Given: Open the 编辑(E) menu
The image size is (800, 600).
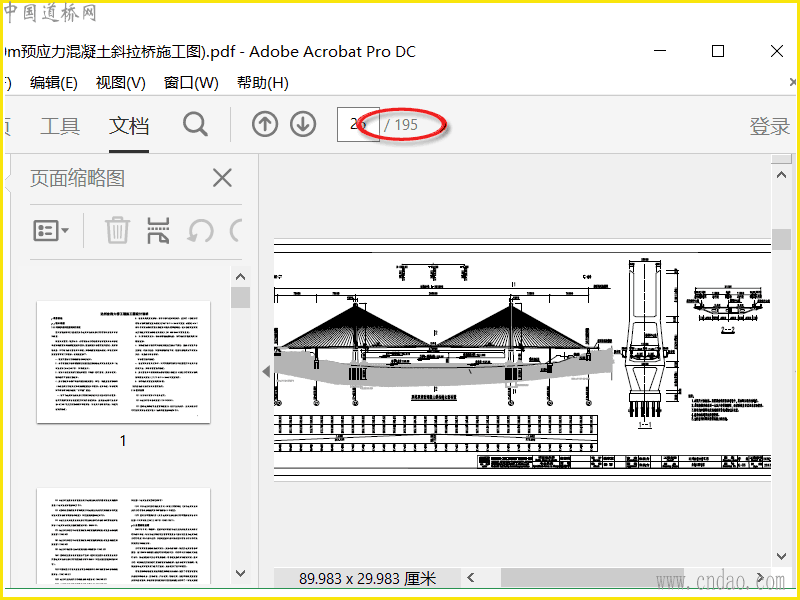Looking at the screenshot, I should click(54, 83).
